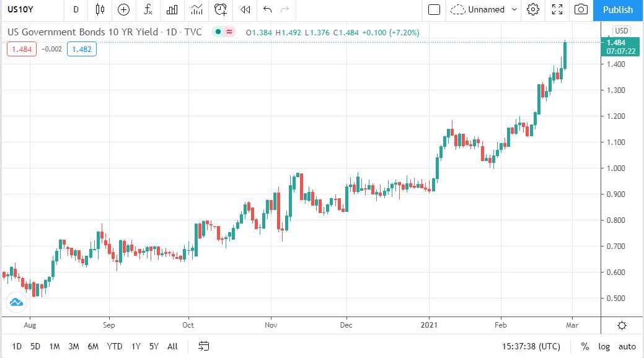Open the financials bar chart icon
The width and height of the screenshot is (644, 358).
[x=173, y=9]
